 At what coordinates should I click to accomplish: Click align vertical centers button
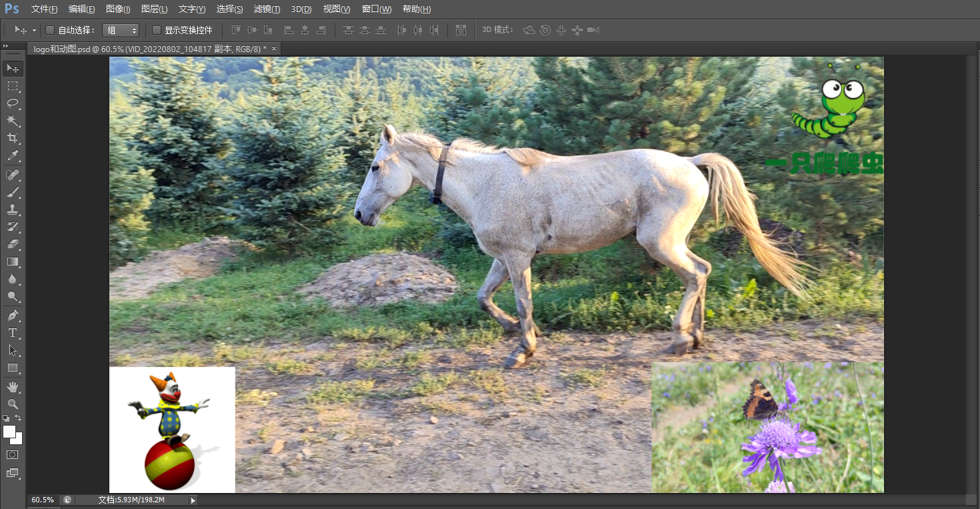click(x=252, y=30)
